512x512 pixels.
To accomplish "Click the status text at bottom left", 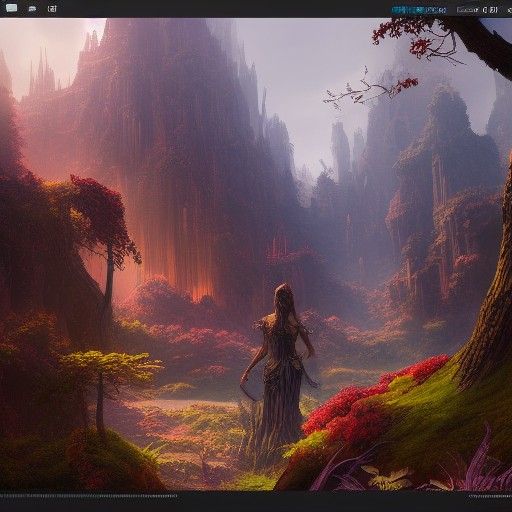I will pyautogui.click(x=89, y=496).
